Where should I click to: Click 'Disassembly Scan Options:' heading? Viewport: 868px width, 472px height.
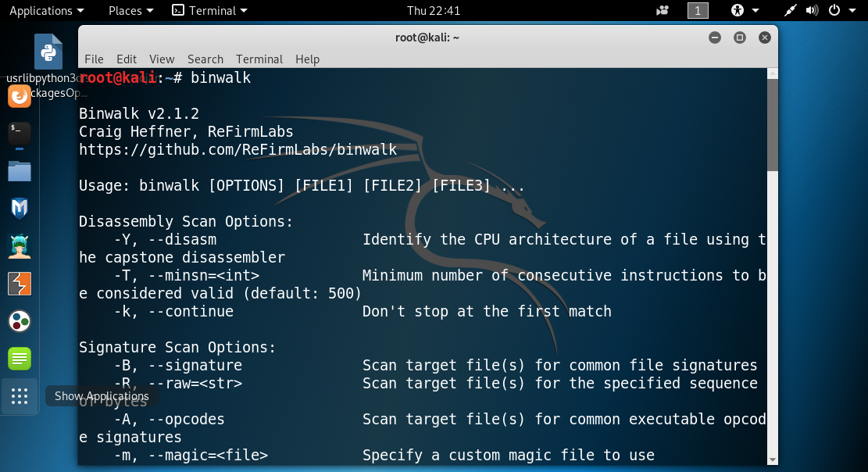[186, 222]
